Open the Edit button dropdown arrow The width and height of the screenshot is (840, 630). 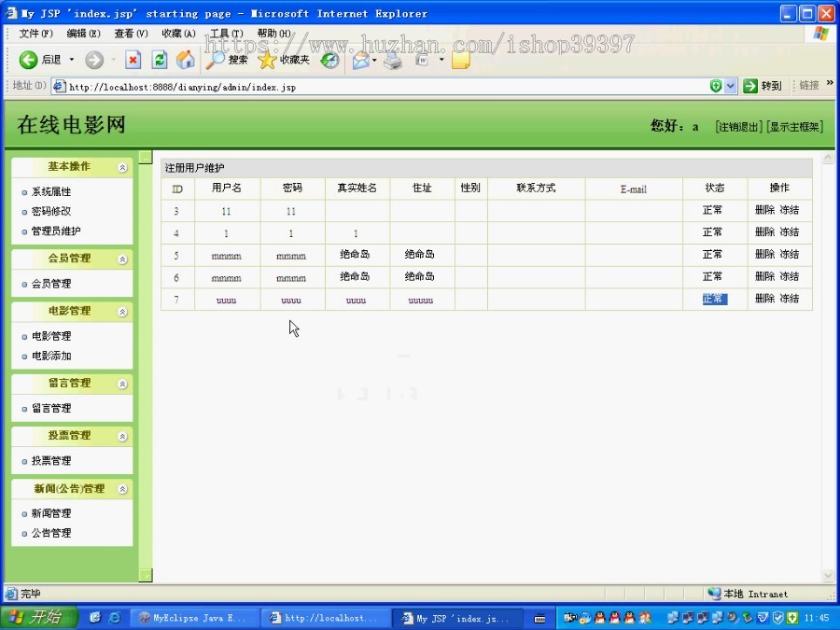441,60
